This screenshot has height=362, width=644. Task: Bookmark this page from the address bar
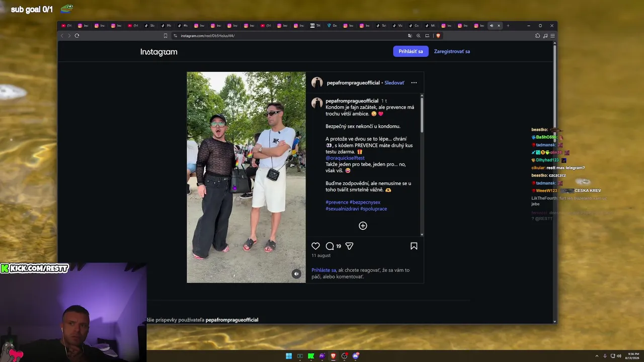click(x=165, y=36)
